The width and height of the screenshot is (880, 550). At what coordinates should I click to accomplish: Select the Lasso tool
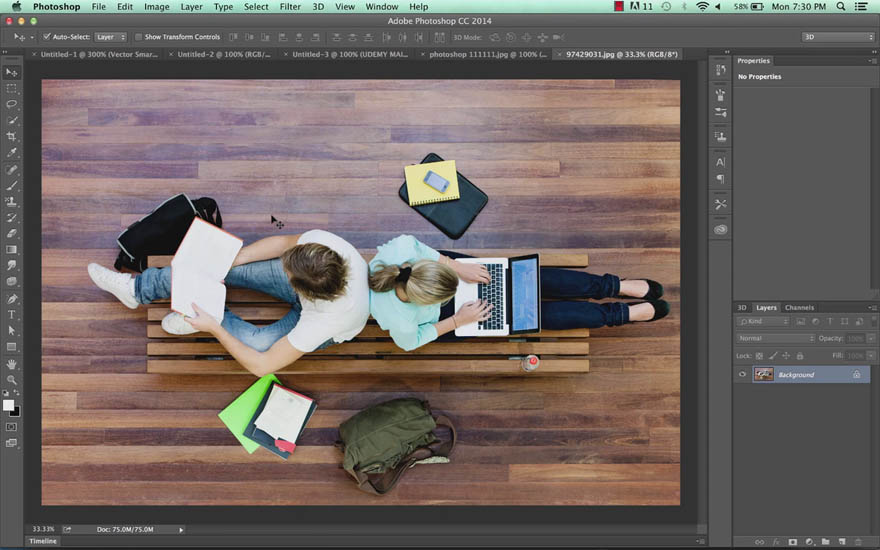(11, 104)
